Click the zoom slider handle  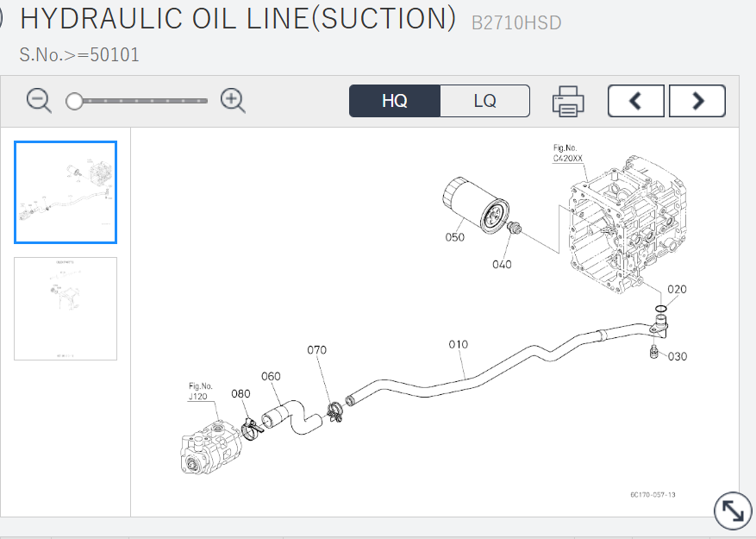[75, 101]
